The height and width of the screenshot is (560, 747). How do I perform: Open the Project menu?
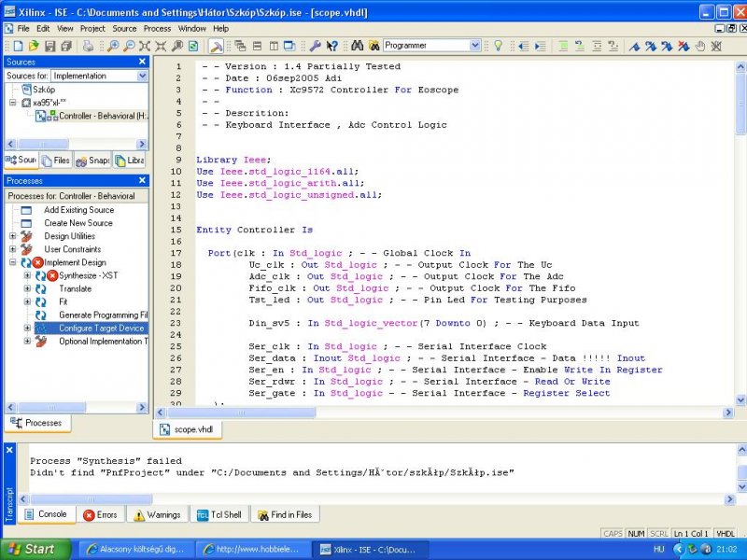tap(92, 29)
